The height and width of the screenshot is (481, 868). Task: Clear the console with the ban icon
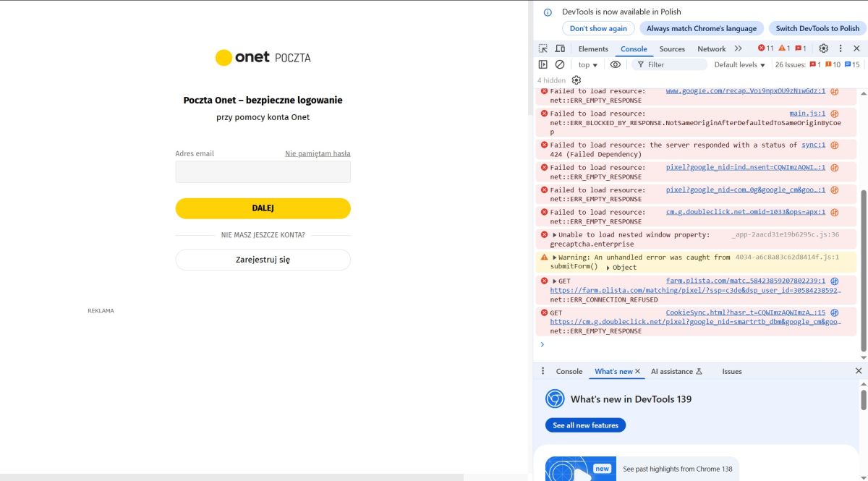(x=560, y=64)
